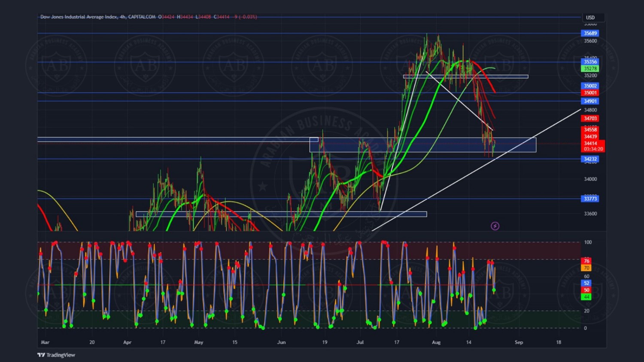Click the 33600 price scale tick
Screen dimensions: 644x362
[x=590, y=214]
